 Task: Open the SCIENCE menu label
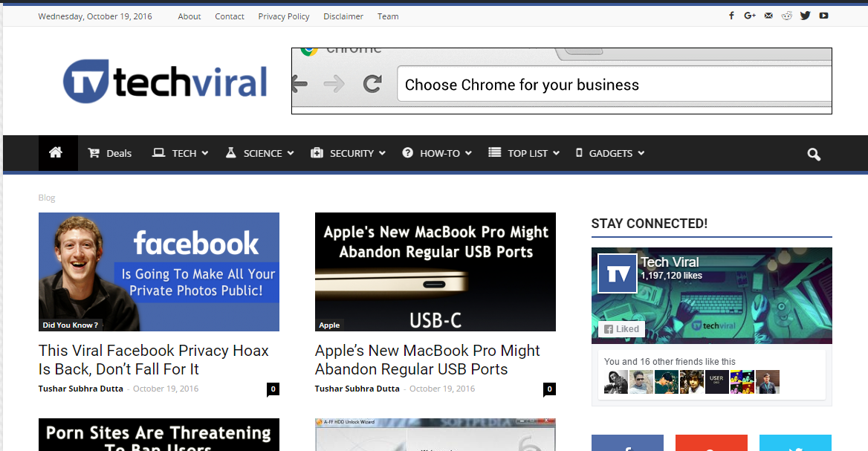coord(263,153)
